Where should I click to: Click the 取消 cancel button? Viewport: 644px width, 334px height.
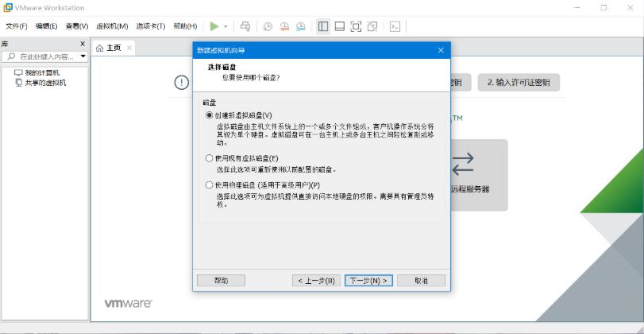(x=422, y=281)
